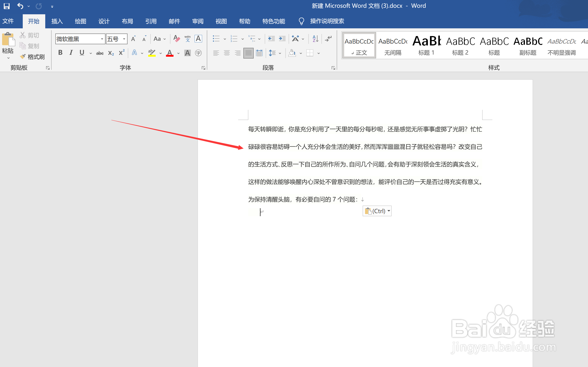
Task: Click the Save icon in quick access toolbar
Action: [x=7, y=6]
